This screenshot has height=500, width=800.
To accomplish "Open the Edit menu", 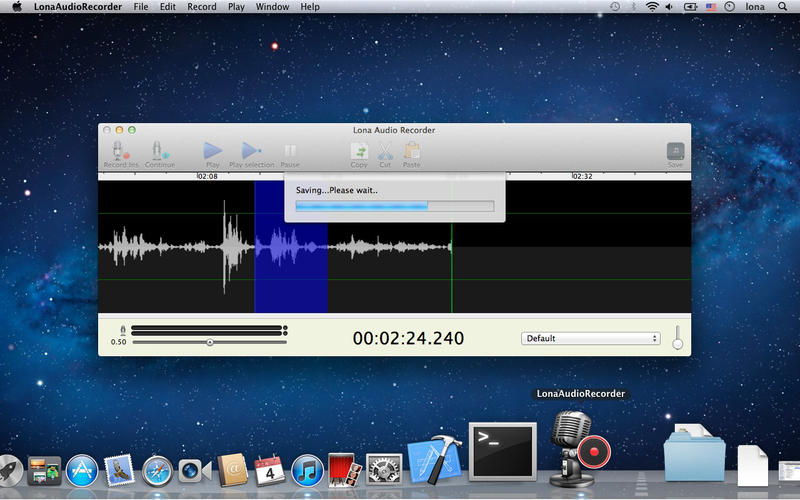I will click(168, 7).
